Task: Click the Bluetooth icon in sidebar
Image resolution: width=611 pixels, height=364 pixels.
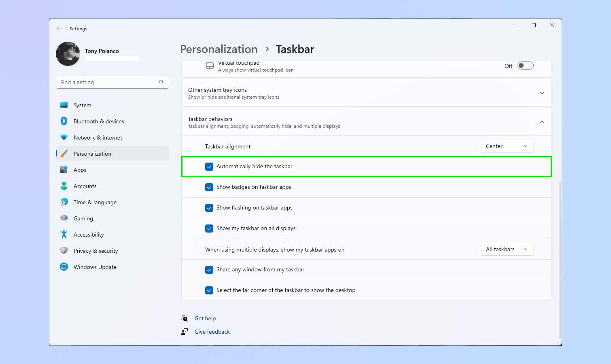Action: pos(64,121)
